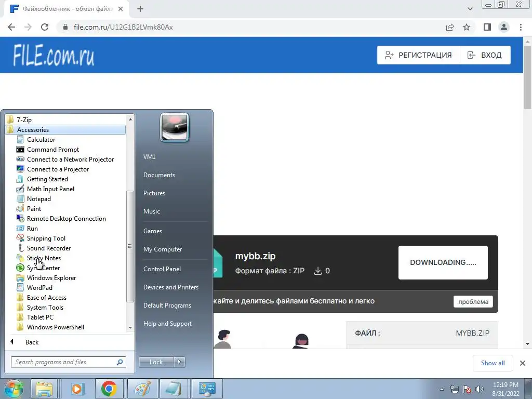Open shutdown options arrow next to Lock

point(179,362)
